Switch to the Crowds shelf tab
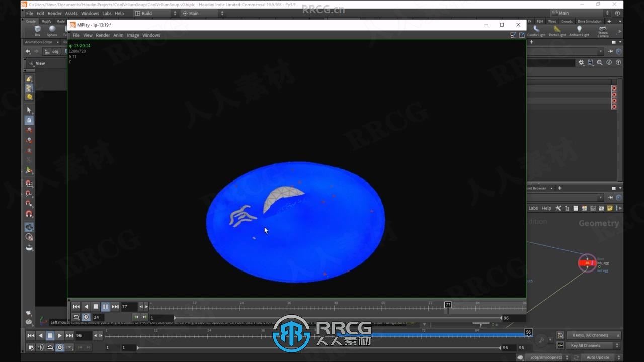 pos(567,21)
